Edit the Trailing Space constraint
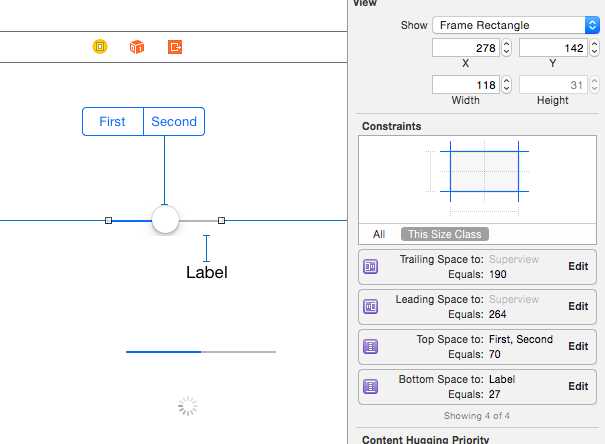The width and height of the screenshot is (605, 444). (578, 267)
